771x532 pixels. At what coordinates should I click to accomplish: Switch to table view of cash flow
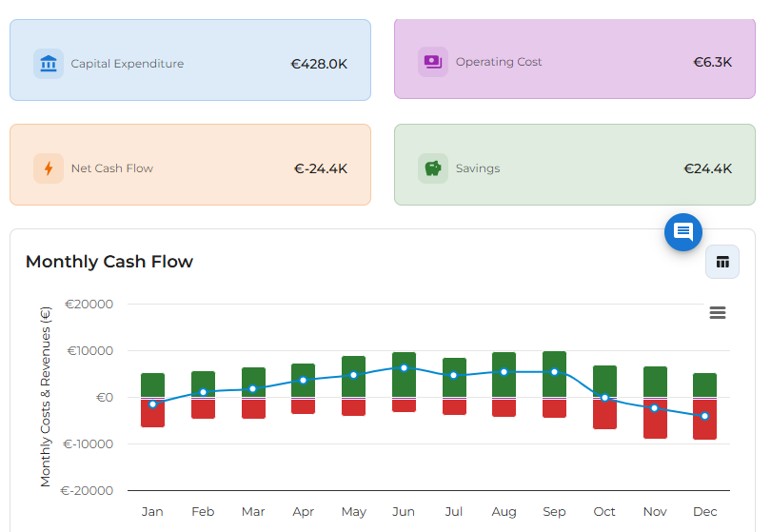coord(722,262)
